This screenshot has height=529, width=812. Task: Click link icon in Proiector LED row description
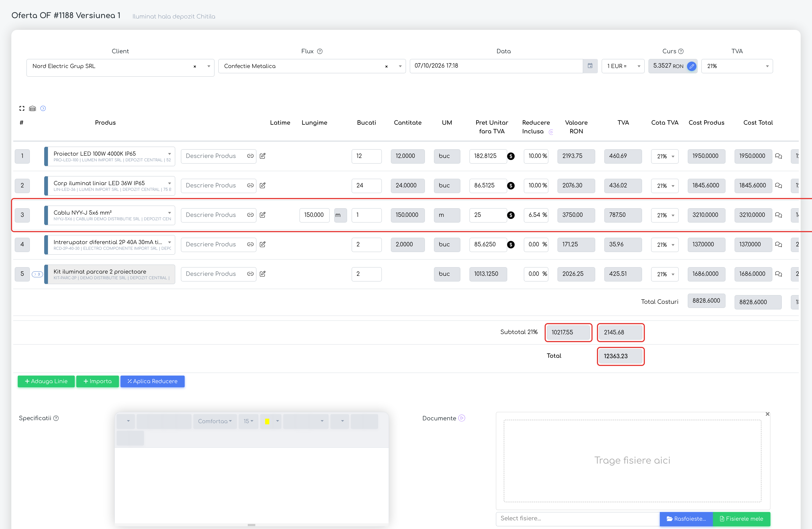pyautogui.click(x=250, y=156)
